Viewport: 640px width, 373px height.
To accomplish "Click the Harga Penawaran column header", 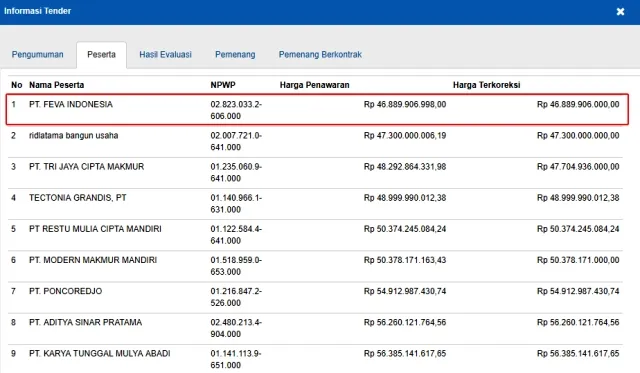I will point(314,85).
